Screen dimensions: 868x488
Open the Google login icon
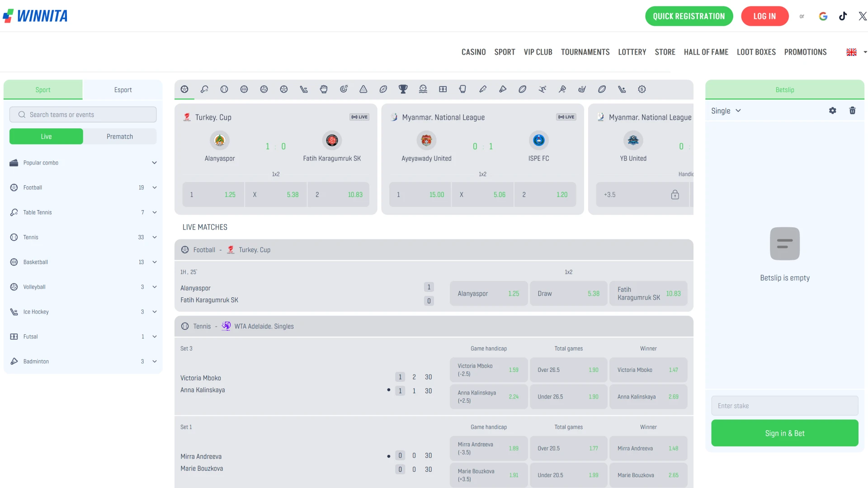click(x=823, y=16)
